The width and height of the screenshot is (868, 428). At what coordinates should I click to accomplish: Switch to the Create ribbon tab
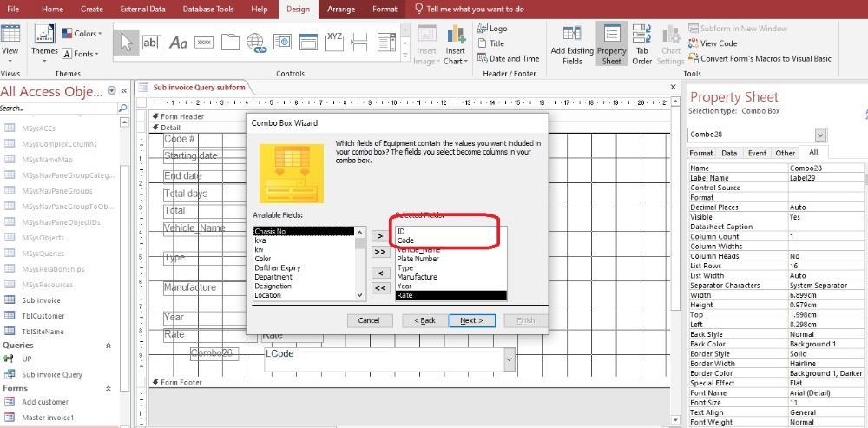pos(92,9)
